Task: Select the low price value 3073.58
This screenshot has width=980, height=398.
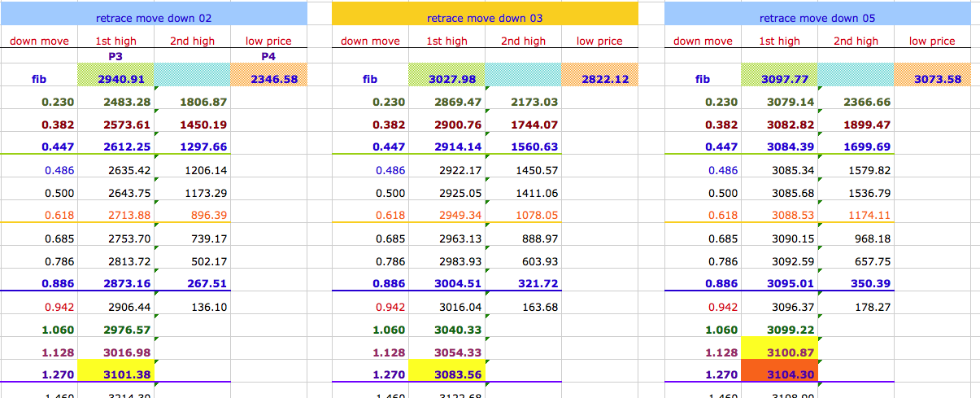Action: click(933, 76)
